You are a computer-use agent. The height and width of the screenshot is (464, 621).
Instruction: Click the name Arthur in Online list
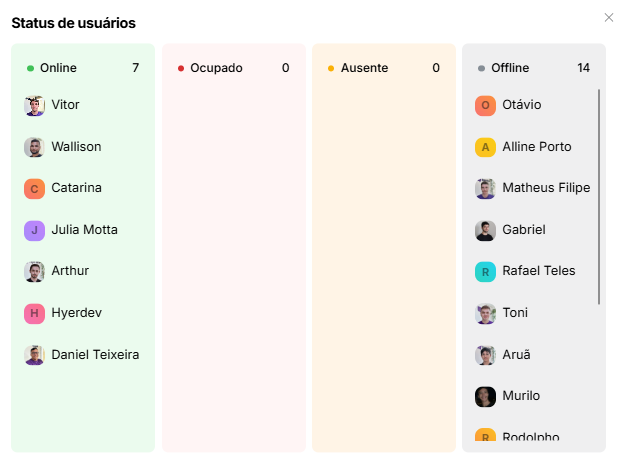(x=70, y=271)
